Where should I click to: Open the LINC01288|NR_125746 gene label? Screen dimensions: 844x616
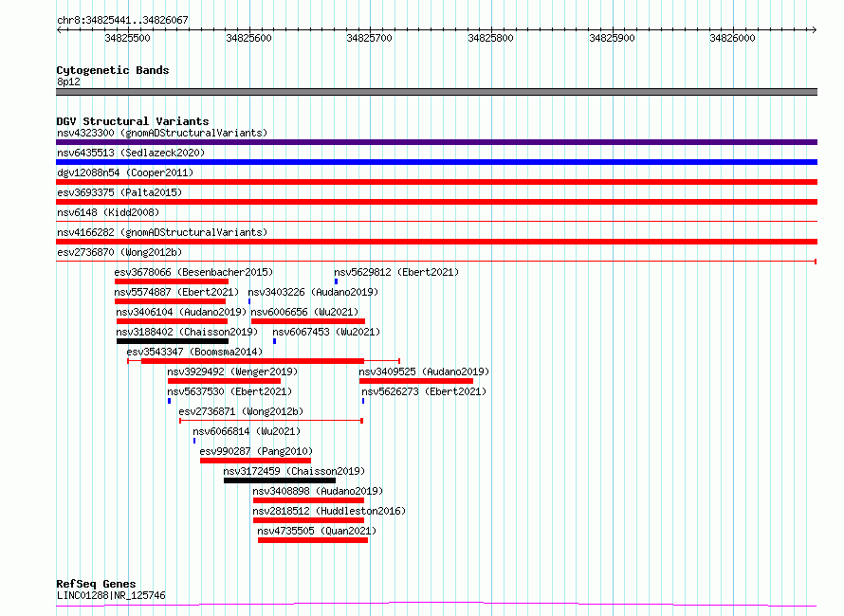[x=111, y=595]
